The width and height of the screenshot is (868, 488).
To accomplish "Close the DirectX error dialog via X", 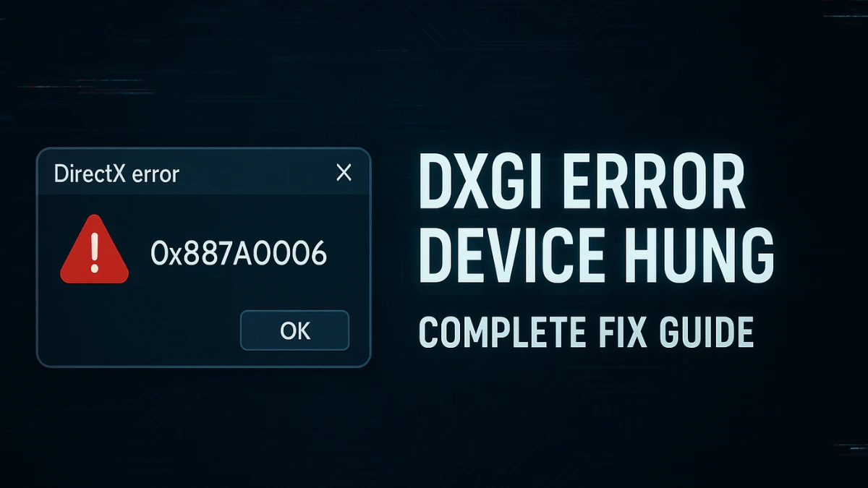I will [344, 172].
